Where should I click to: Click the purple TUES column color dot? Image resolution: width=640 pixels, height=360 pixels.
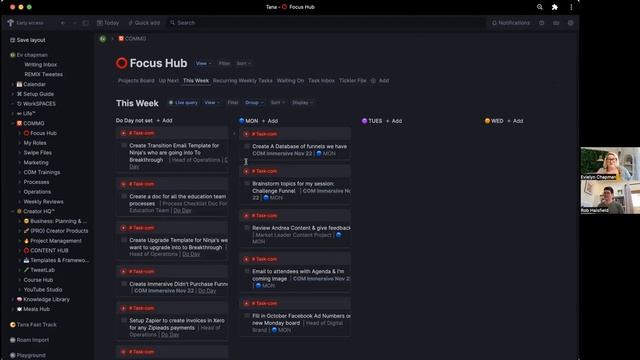point(364,121)
